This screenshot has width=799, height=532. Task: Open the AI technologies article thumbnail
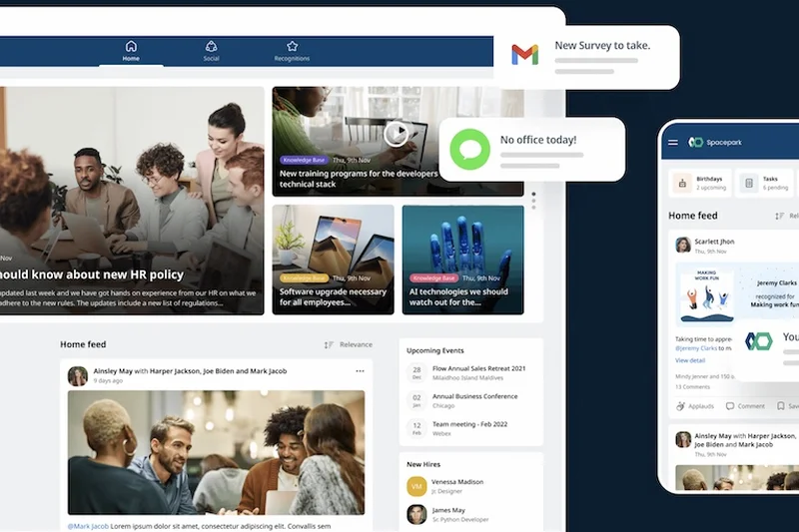coord(462,260)
